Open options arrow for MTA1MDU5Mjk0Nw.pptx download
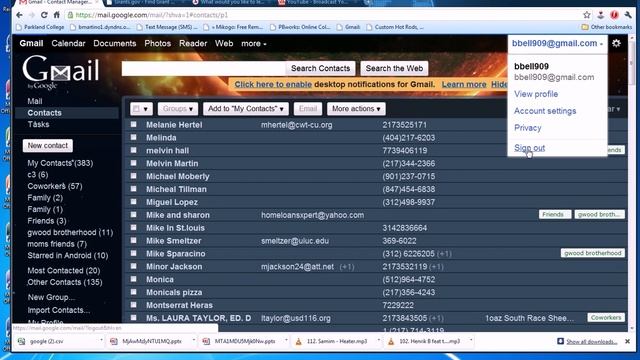 (286, 340)
